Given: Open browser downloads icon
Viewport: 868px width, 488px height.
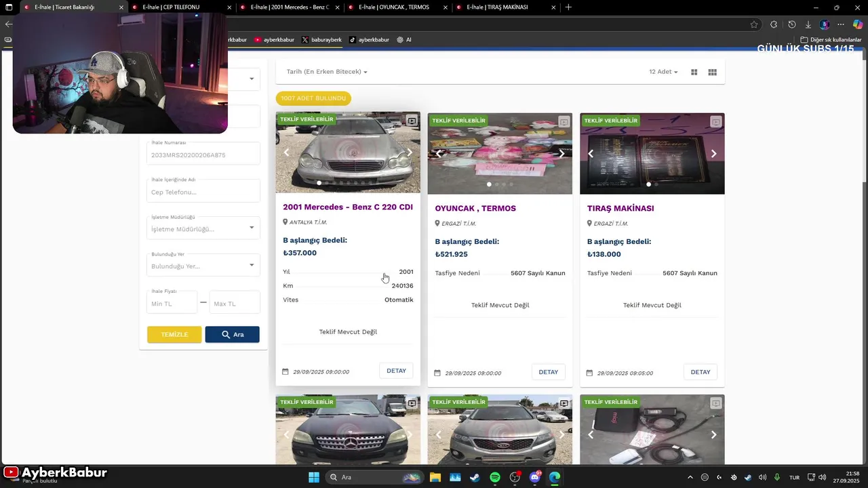Looking at the screenshot, I should 808,24.
